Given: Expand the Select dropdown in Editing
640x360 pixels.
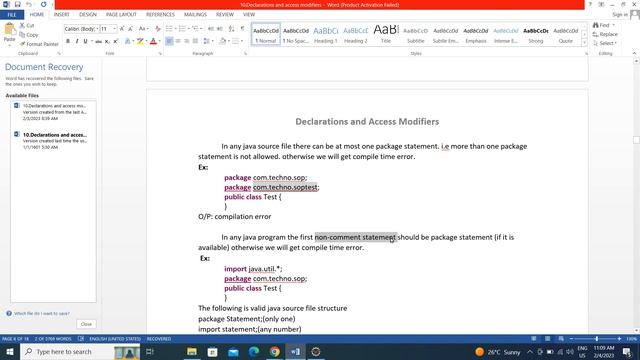Looking at the screenshot, I should (605, 43).
